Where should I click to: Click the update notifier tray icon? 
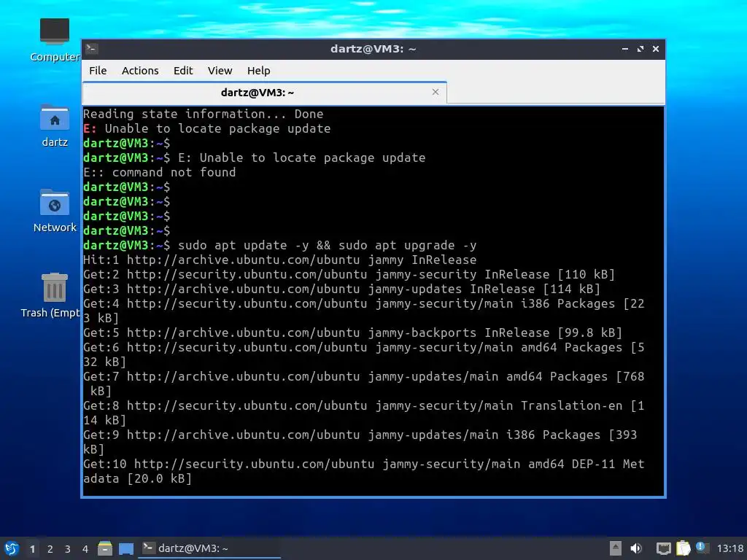pos(702,547)
